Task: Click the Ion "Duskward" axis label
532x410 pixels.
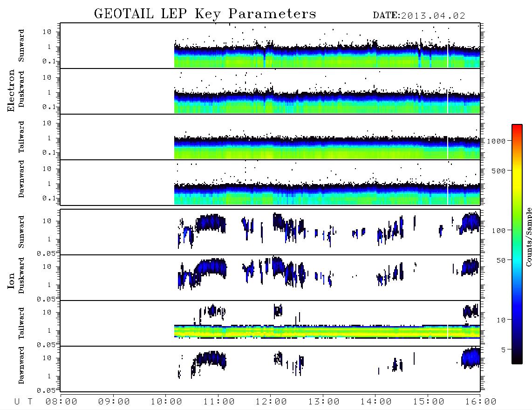Action: click(x=21, y=275)
